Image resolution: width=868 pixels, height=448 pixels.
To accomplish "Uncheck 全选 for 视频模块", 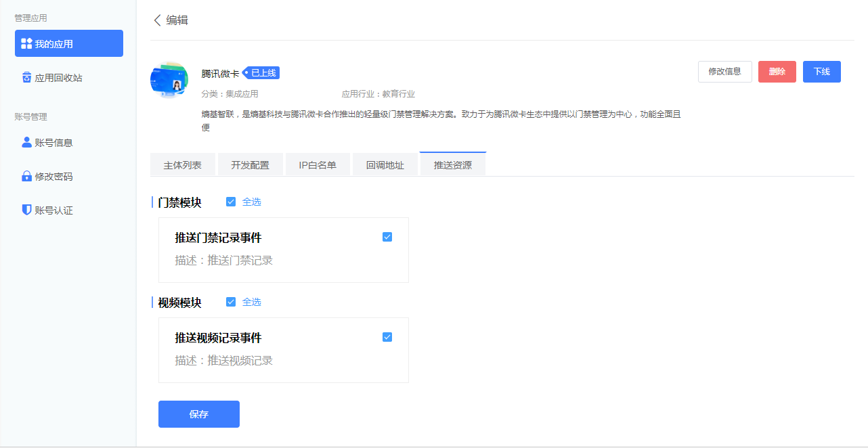I will click(x=231, y=302).
